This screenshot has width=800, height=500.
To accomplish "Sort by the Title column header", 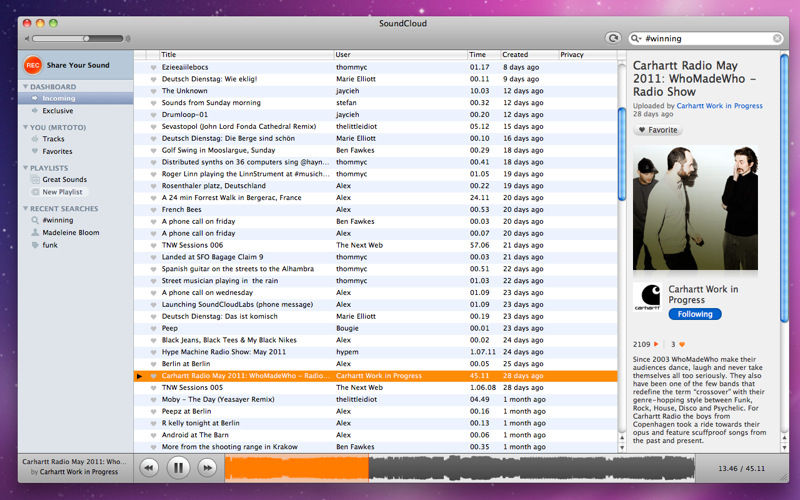I will pyautogui.click(x=246, y=55).
